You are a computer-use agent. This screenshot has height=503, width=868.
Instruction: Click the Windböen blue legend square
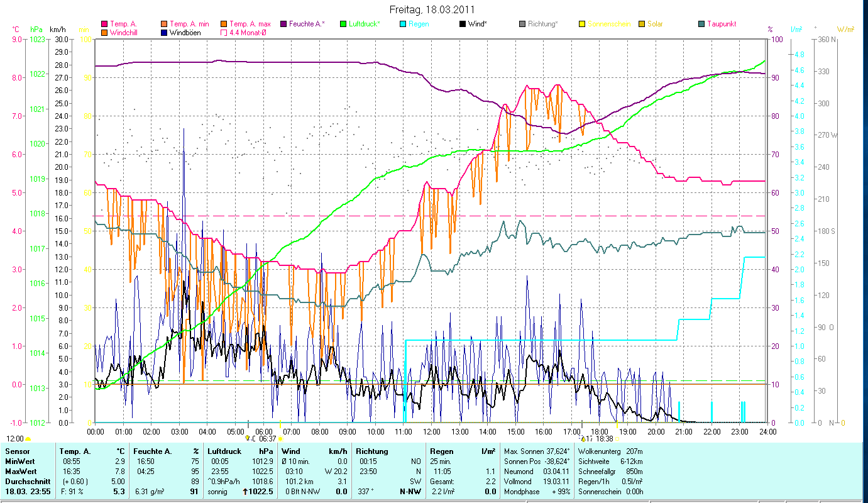click(x=164, y=33)
